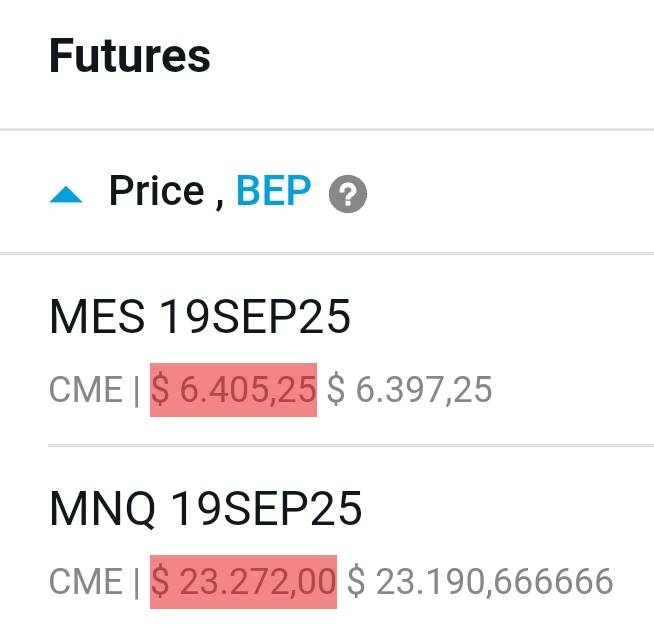Click the red highlighted MES price $ 6.405,25
Image resolution: width=654 pixels, height=632 pixels.
click(233, 389)
